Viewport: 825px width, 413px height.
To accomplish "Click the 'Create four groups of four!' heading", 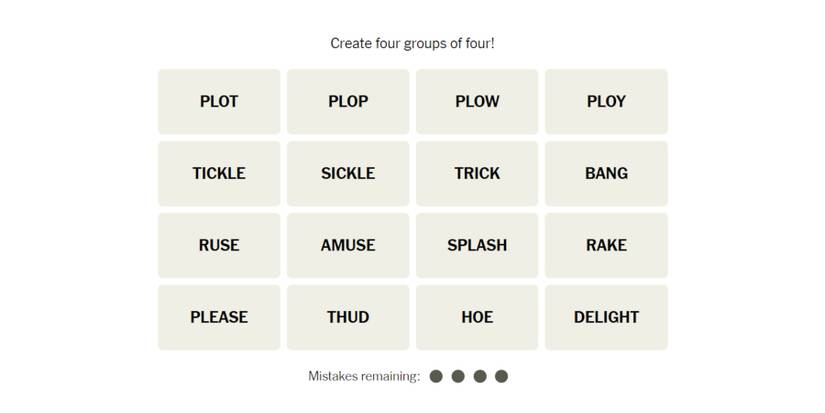I will [x=412, y=44].
